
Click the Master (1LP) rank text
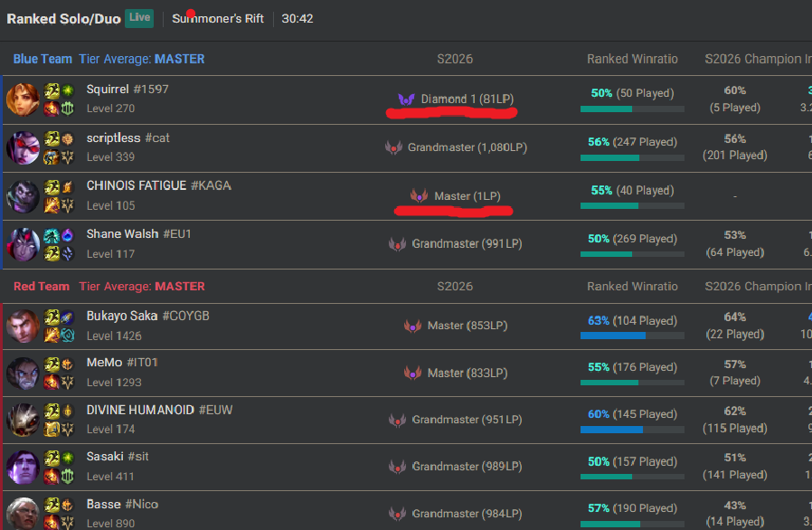[467, 196]
